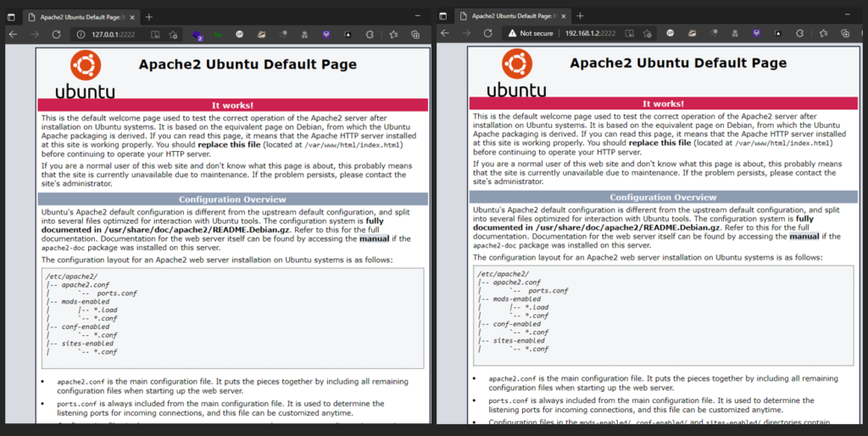Click 'It works!' banner in 192.168.1.2 page
The image size is (868, 436).
tap(663, 103)
